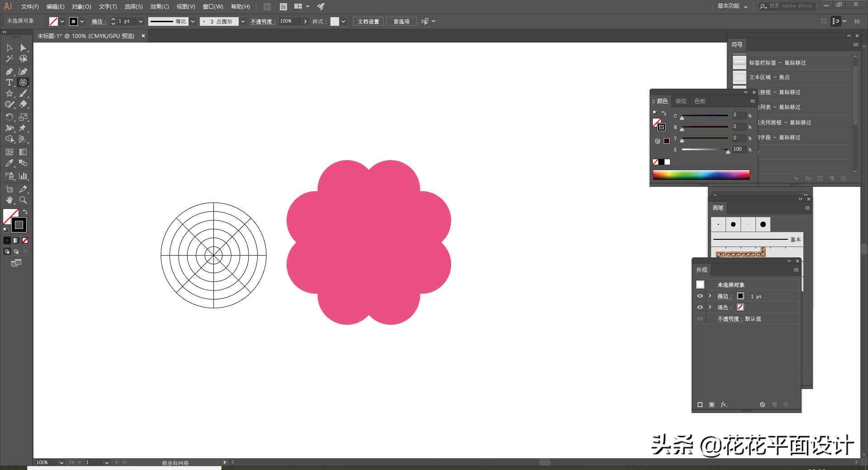Switch to the 渐变 gradient tab

(681, 101)
